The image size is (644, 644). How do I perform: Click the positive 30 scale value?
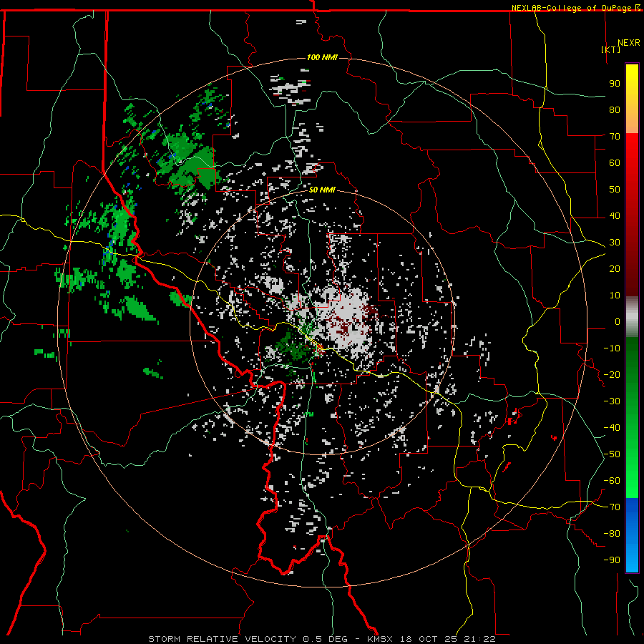(615, 243)
